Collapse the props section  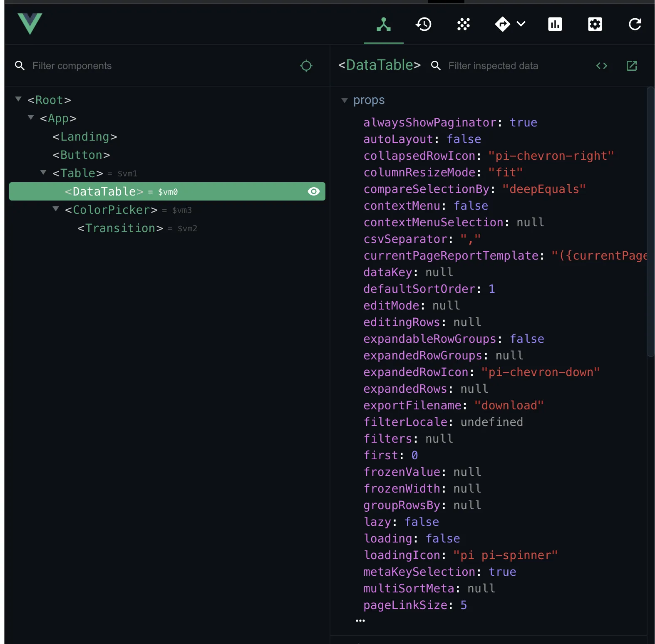click(344, 100)
